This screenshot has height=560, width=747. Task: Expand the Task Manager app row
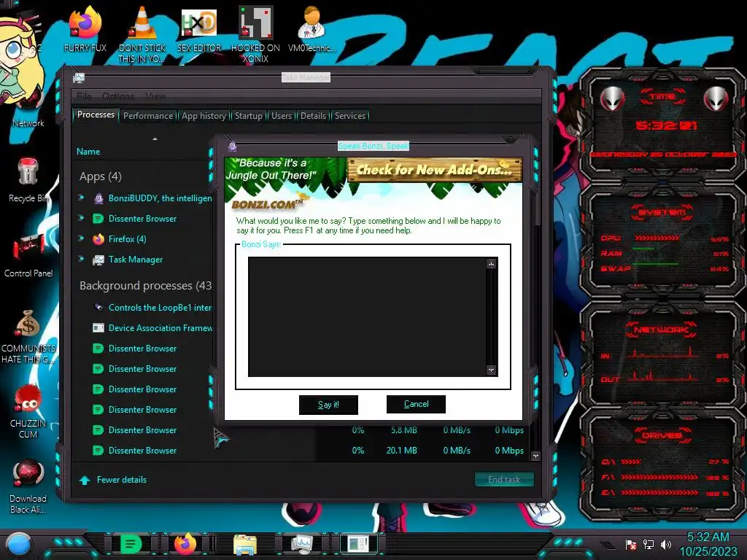click(x=81, y=259)
